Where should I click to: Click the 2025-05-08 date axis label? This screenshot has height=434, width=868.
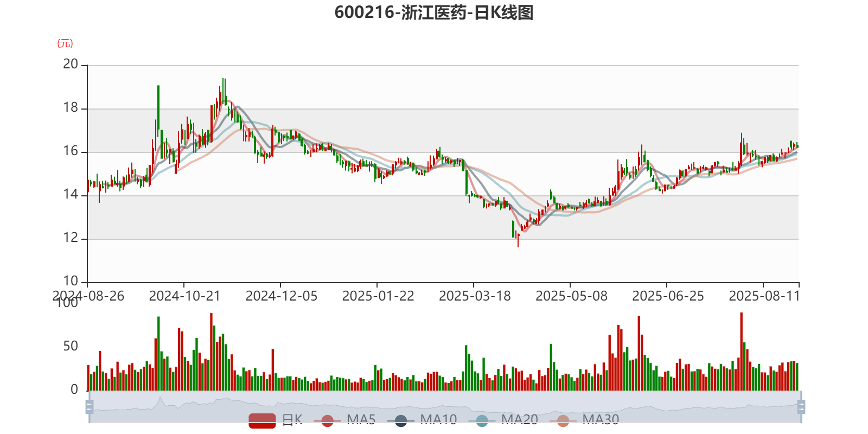coord(571,296)
